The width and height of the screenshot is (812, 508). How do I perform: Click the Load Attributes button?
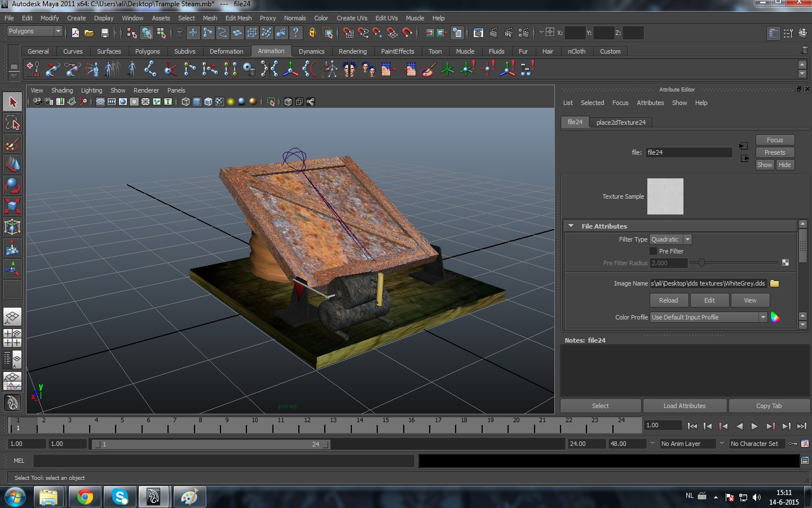click(685, 406)
